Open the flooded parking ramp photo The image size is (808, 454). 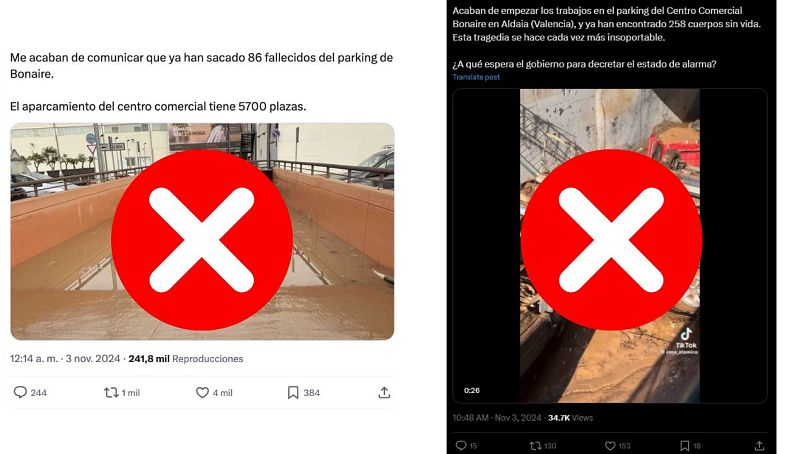(x=202, y=231)
